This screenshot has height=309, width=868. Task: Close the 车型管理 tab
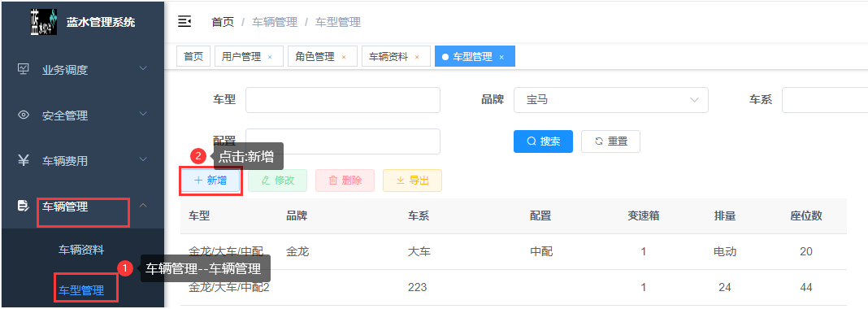[x=501, y=57]
